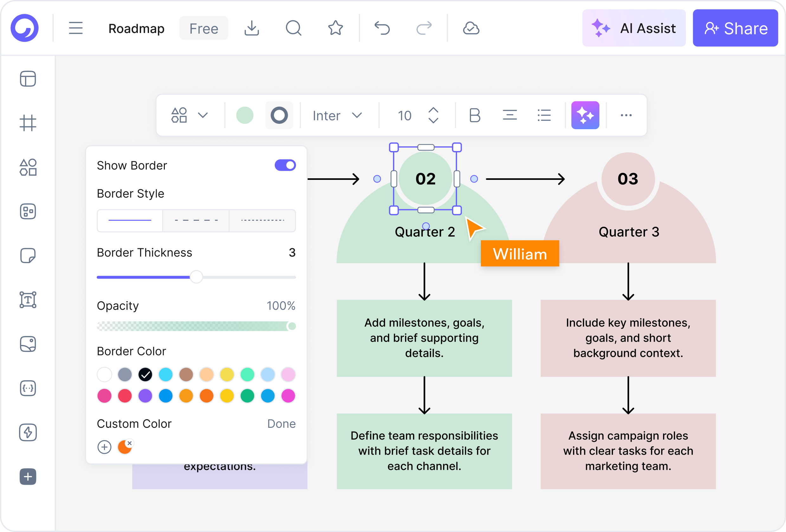Click the Border Thickness slider handle

pos(196,277)
